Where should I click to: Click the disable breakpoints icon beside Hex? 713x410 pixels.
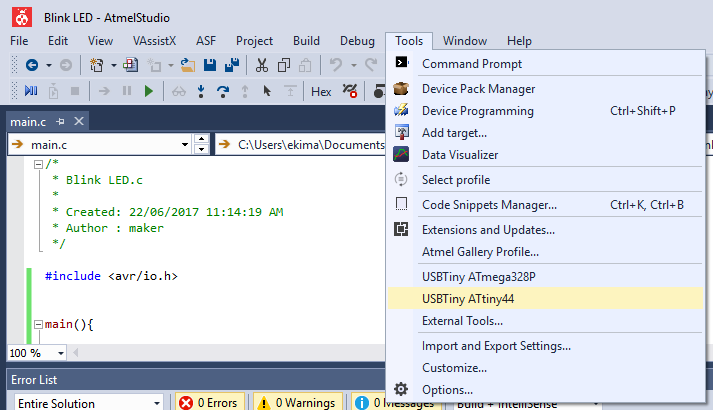tap(350, 91)
